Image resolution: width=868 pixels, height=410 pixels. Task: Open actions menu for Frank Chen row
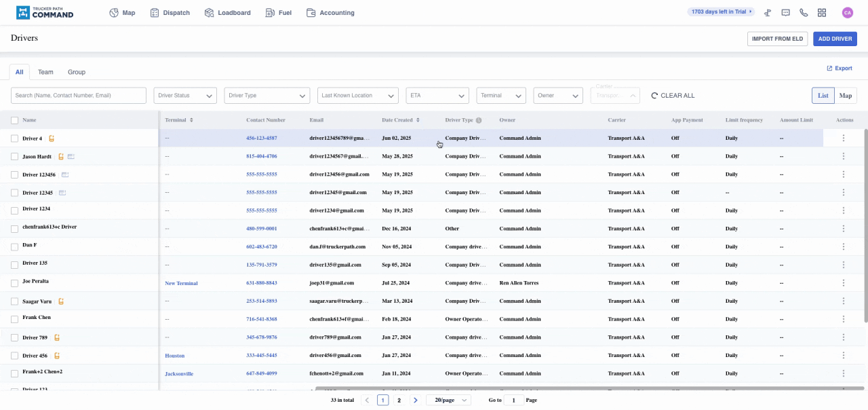tap(844, 319)
